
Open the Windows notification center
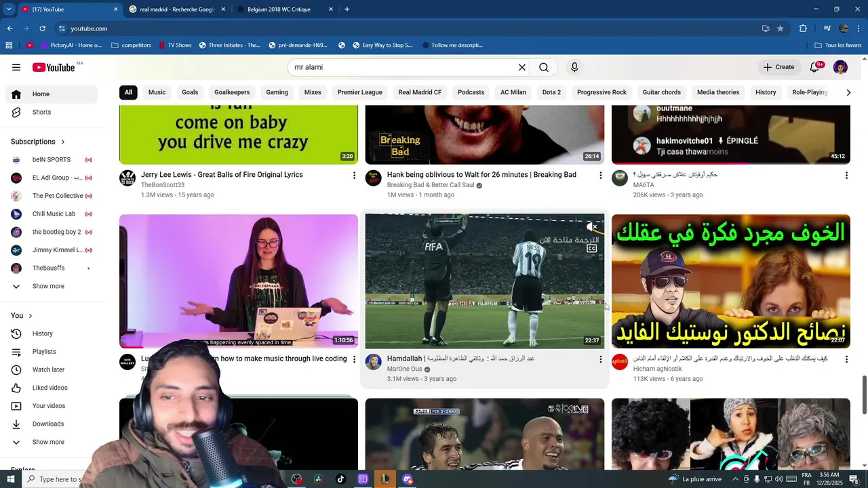[x=854, y=479]
